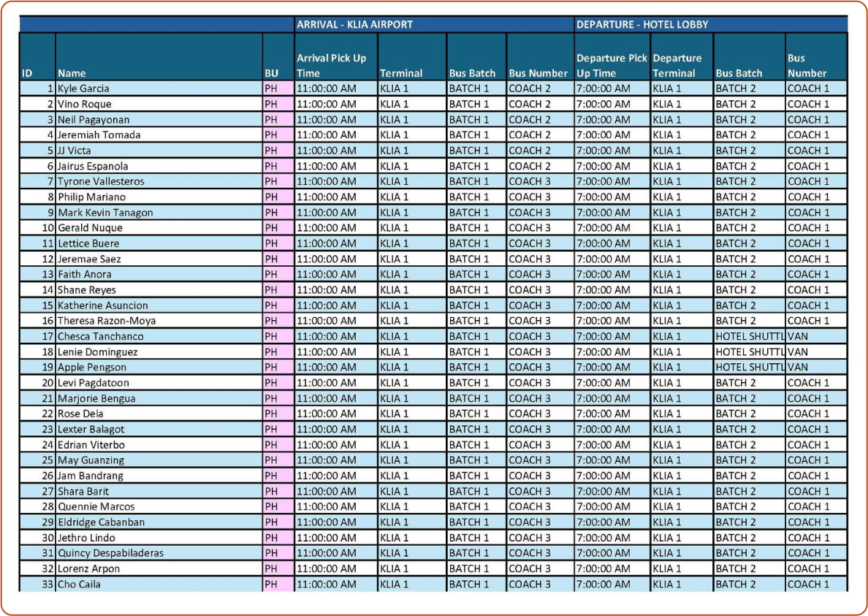The height and width of the screenshot is (616, 868).
Task: Select 7:00:00 AM departure time for Levi Pagdatoon
Action: [x=612, y=383]
